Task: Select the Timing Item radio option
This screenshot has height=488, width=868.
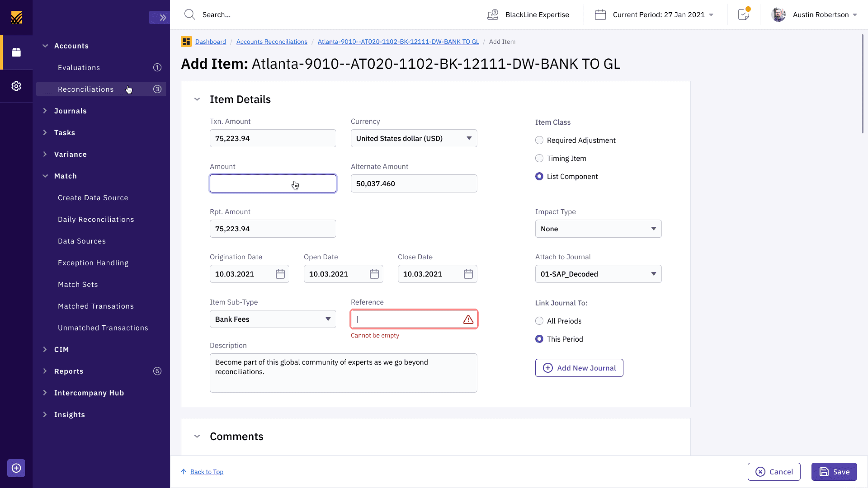Action: (x=539, y=158)
